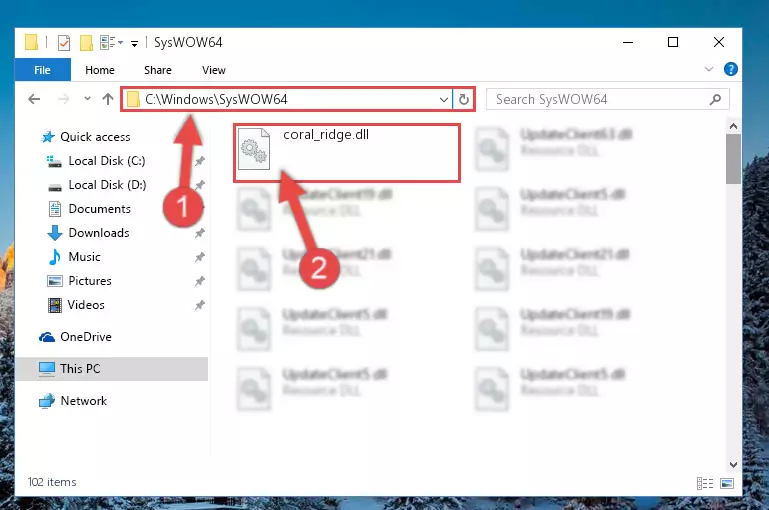This screenshot has width=769, height=510.
Task: Click the folder icon in title bar
Action: coord(31,42)
